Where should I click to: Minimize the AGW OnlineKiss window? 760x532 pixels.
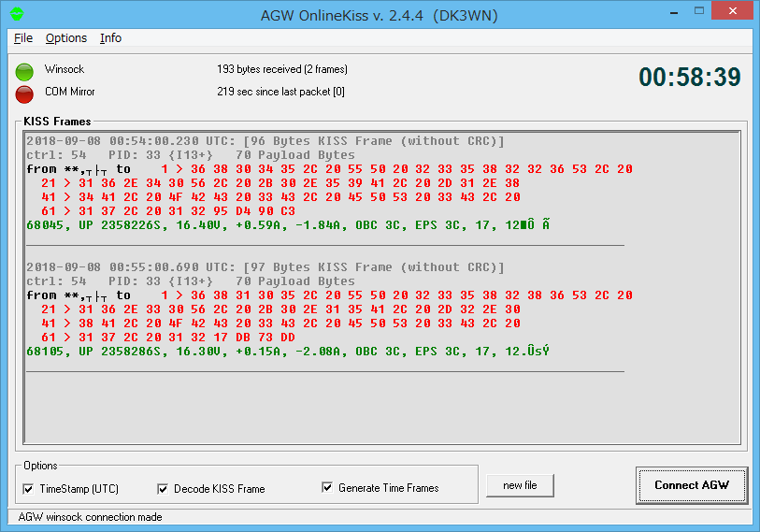tap(674, 12)
